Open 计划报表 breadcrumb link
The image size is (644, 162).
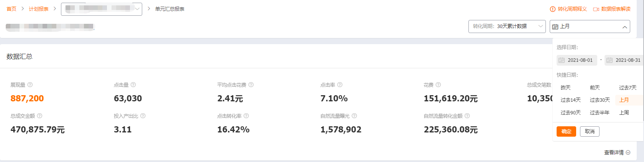coord(39,9)
